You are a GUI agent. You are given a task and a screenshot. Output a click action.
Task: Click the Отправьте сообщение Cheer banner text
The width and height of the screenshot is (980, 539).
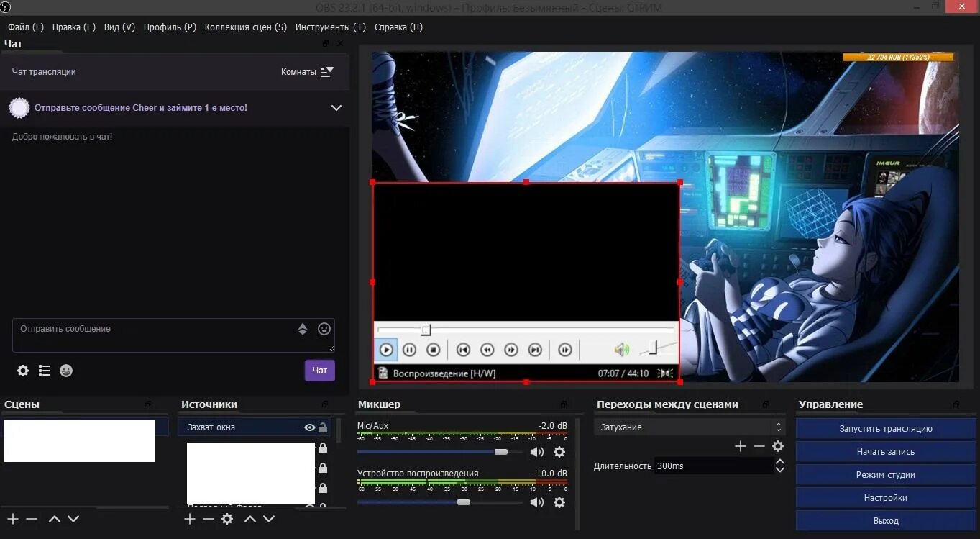tap(141, 108)
